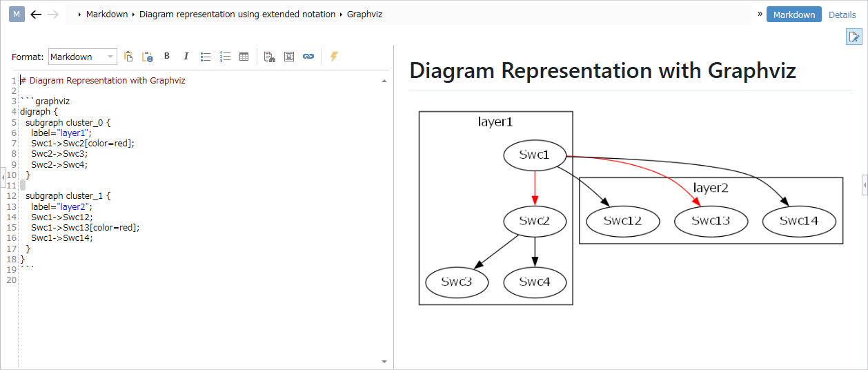
Task: Insert a hyperlink
Action: [308, 57]
